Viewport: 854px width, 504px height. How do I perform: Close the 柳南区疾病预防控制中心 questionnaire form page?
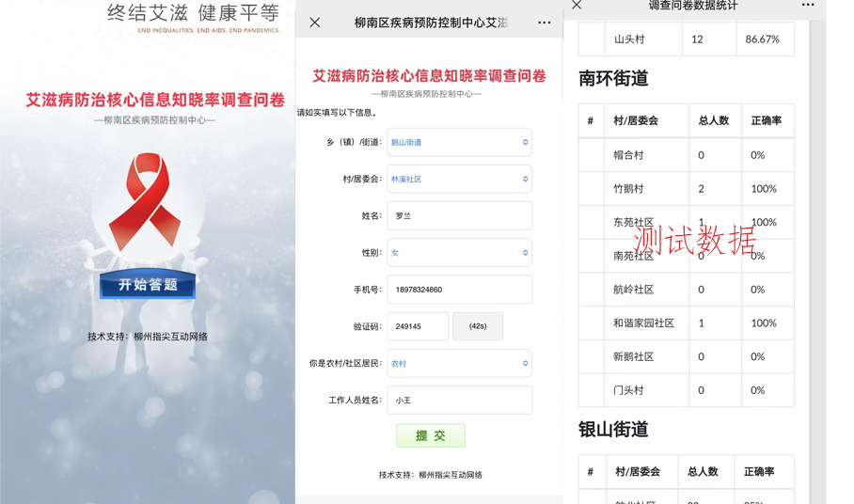(x=315, y=23)
